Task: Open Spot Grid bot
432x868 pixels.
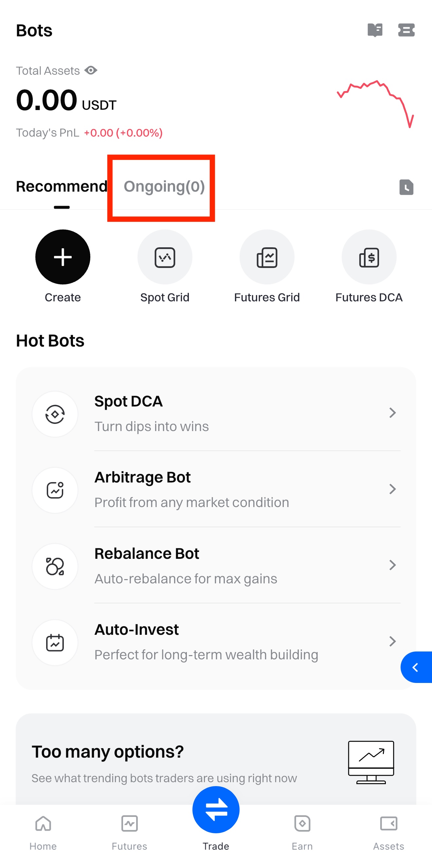Action: 165,257
